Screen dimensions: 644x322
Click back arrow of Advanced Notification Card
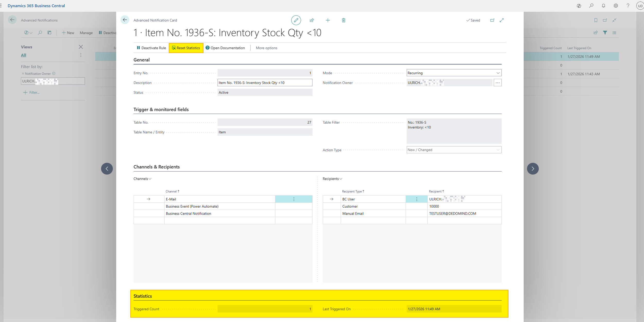(125, 20)
